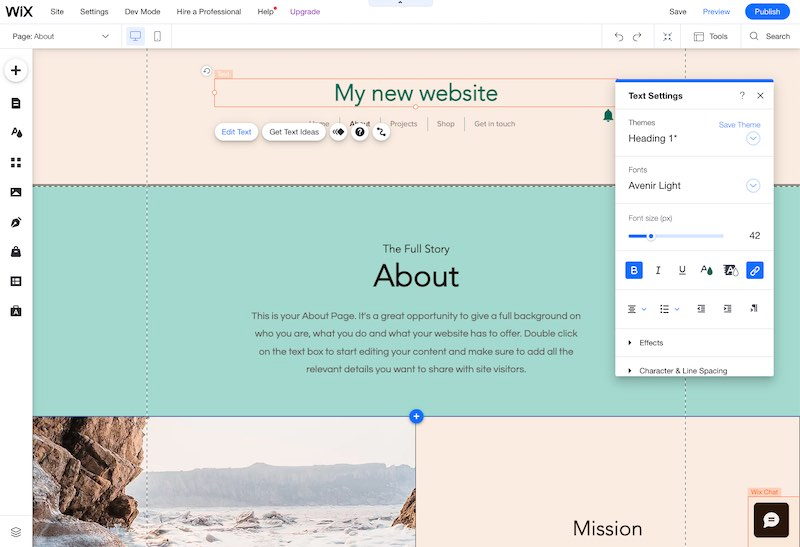Open the Media panel in sidebar

pyautogui.click(x=16, y=192)
